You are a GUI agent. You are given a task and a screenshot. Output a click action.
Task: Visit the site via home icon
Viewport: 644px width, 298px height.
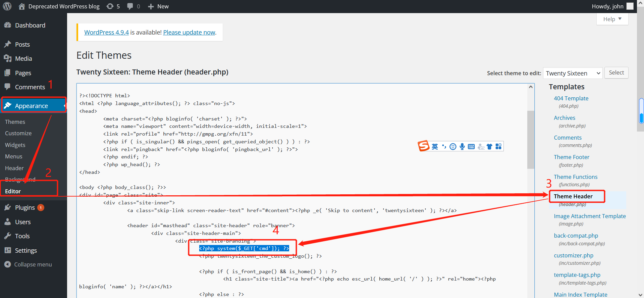click(22, 6)
